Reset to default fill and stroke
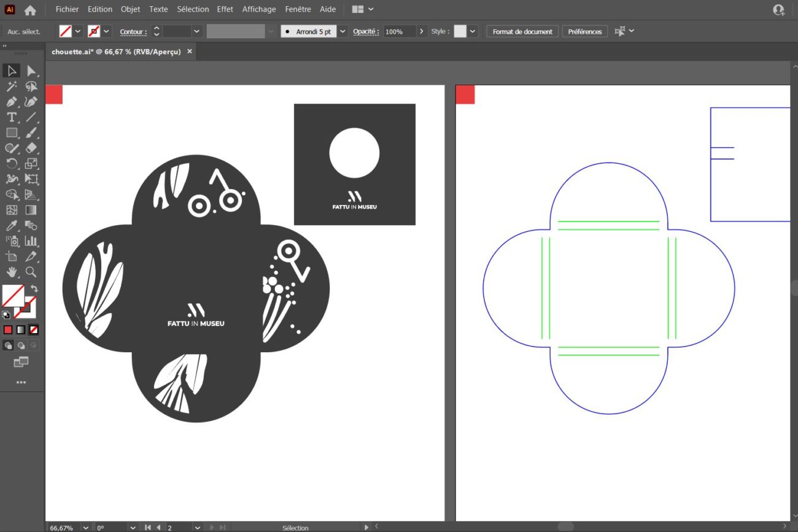 6,315
